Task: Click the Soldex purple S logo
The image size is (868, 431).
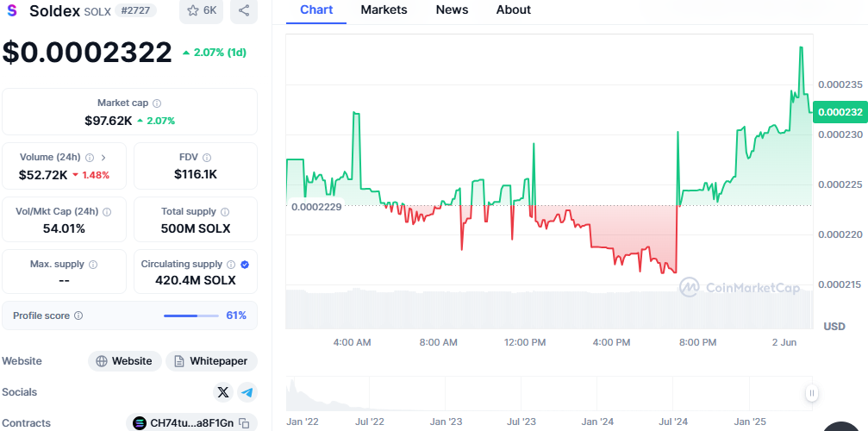Action: (11, 10)
